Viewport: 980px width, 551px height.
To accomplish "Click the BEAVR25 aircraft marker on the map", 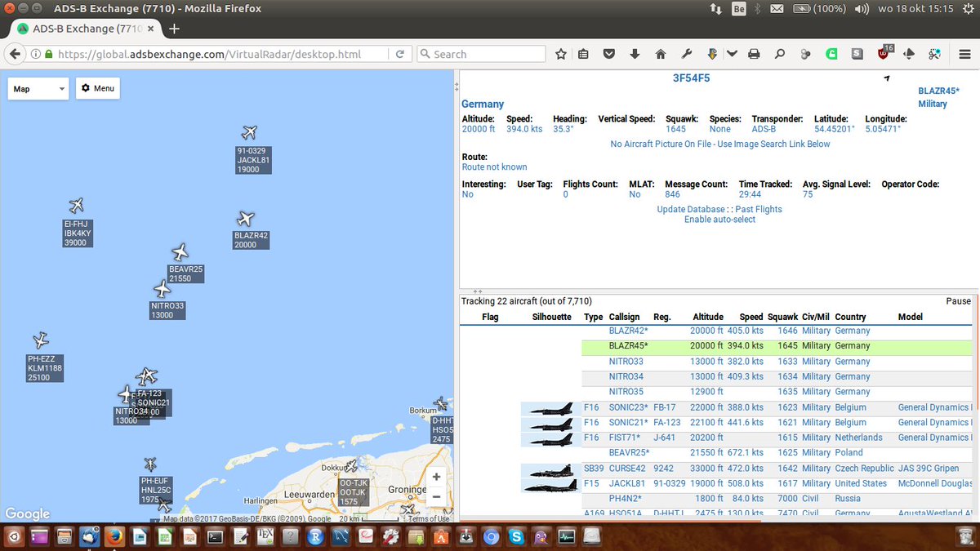I will pos(180,252).
